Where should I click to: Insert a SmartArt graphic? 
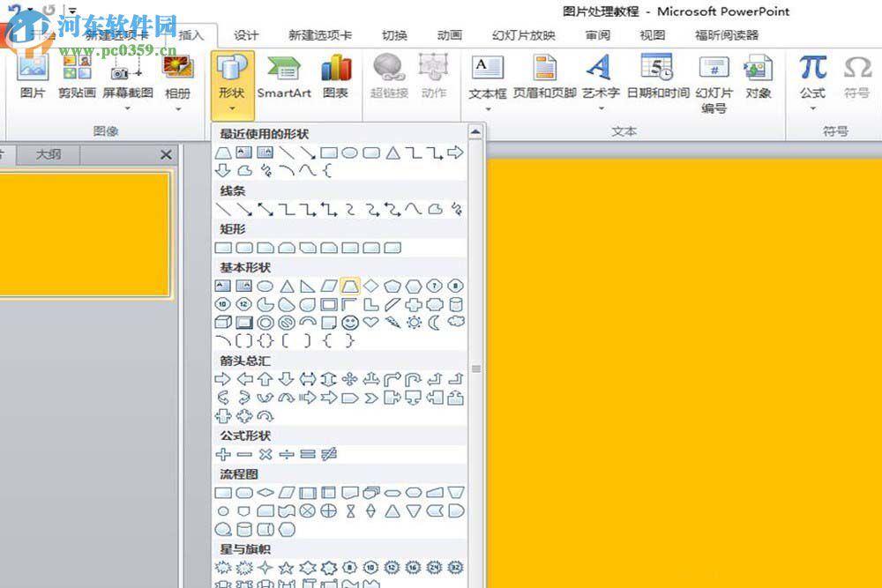[x=284, y=78]
